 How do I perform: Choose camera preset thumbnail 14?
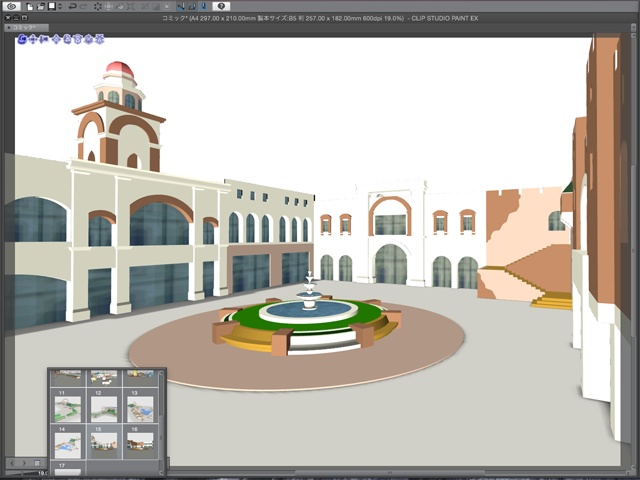tap(68, 442)
